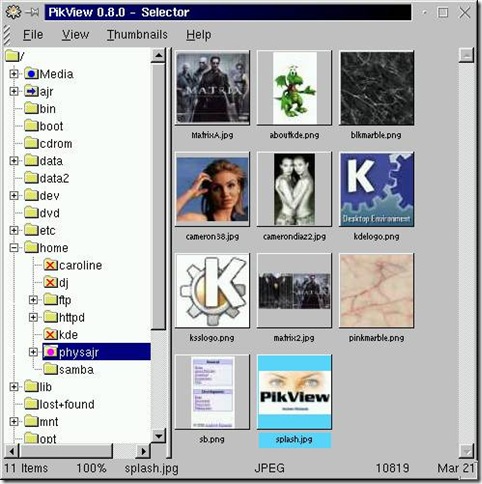This screenshot has height=484, width=482.
Task: Select the httpd tree label
Action: tap(72, 317)
